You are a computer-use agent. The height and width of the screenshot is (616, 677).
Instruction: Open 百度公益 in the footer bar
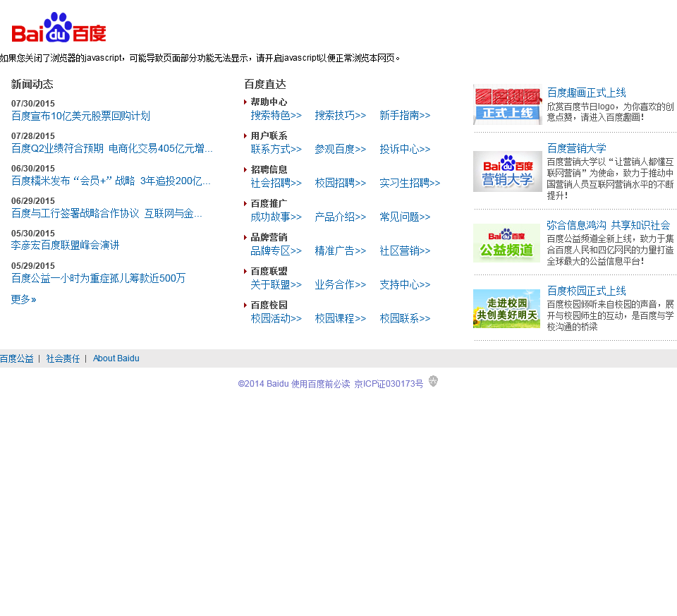coord(17,358)
